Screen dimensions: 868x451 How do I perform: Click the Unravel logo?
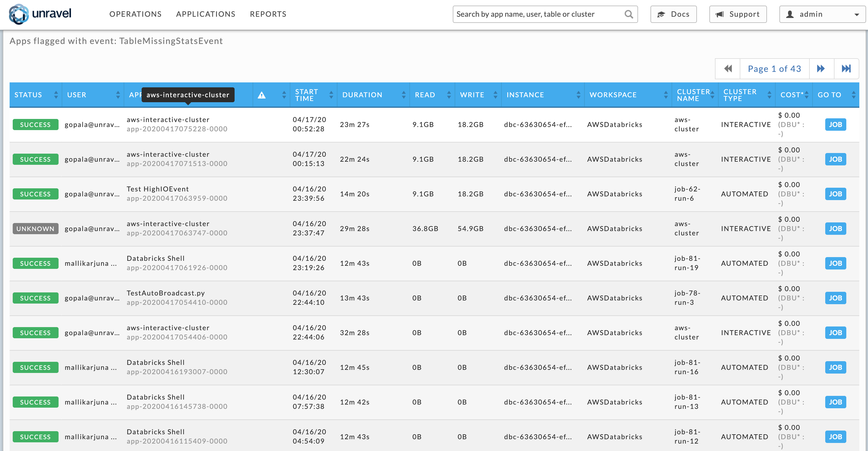click(40, 14)
